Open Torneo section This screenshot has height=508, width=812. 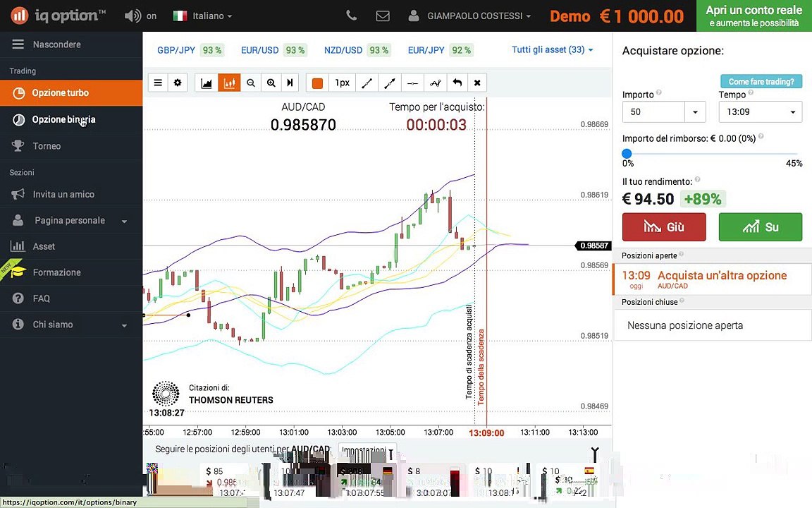(71, 146)
